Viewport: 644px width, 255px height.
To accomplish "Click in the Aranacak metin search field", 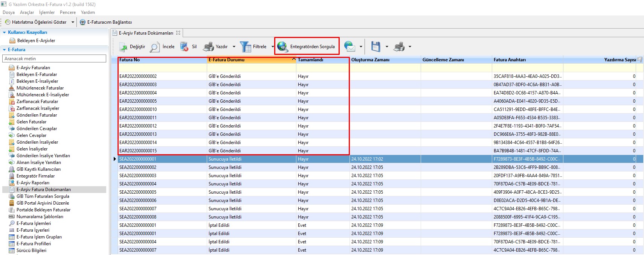I will [x=54, y=59].
